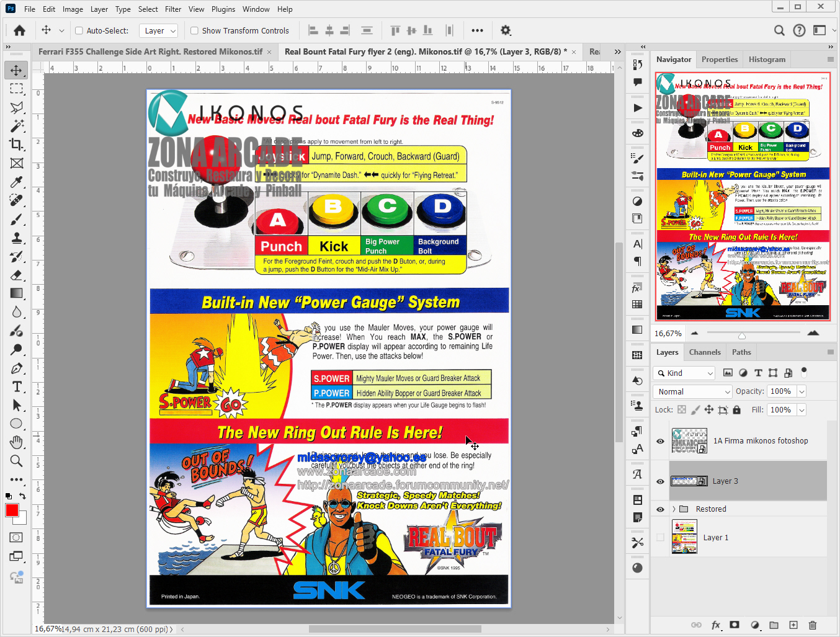Open the Navigator panel menu

point(830,60)
